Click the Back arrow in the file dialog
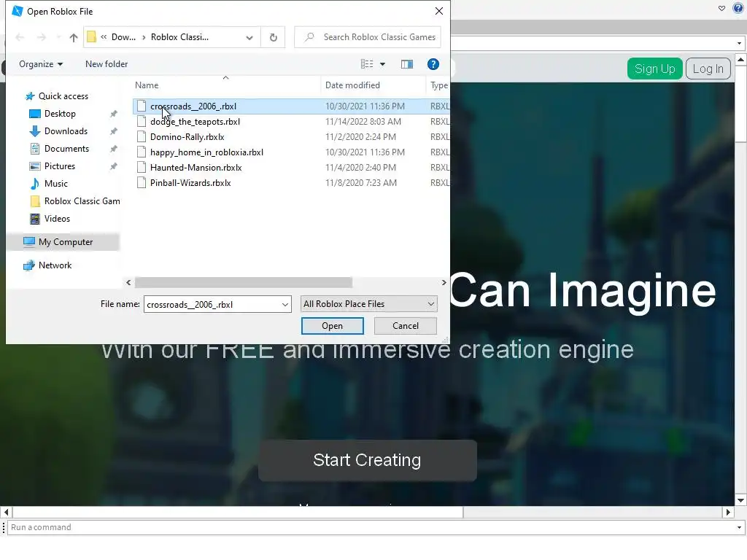Screen dimensions: 747x560 point(20,37)
